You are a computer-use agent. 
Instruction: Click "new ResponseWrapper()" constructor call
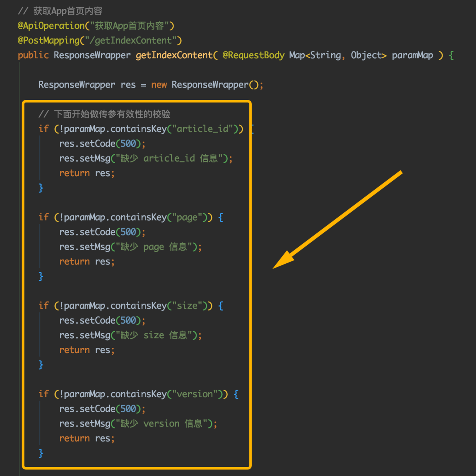click(205, 85)
